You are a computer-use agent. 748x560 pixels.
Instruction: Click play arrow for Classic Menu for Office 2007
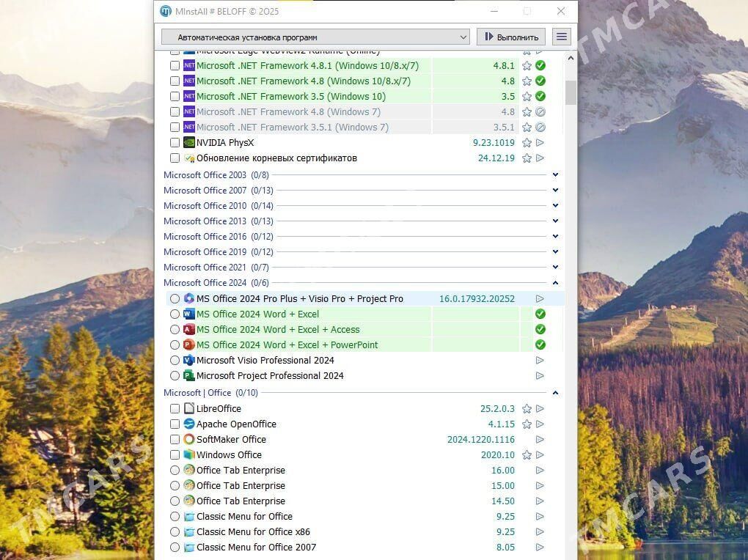(540, 547)
